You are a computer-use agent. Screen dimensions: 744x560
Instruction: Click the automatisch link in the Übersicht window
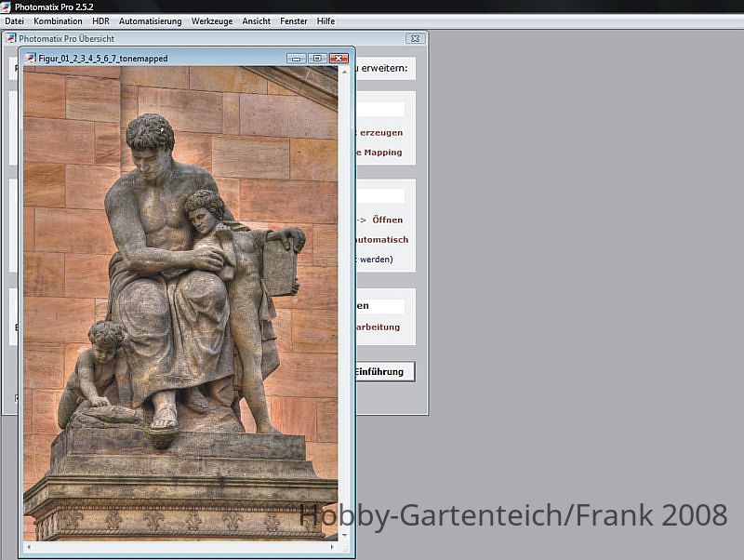382,240
